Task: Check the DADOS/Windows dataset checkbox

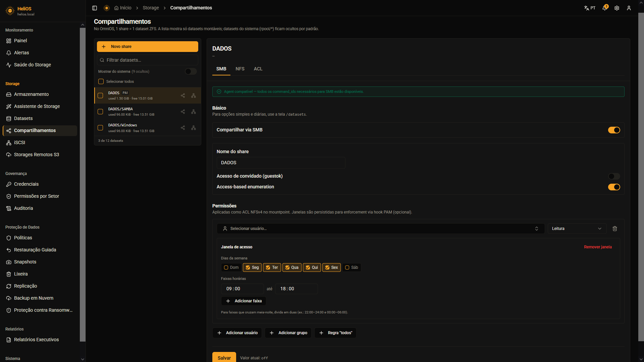Action: pyautogui.click(x=100, y=128)
